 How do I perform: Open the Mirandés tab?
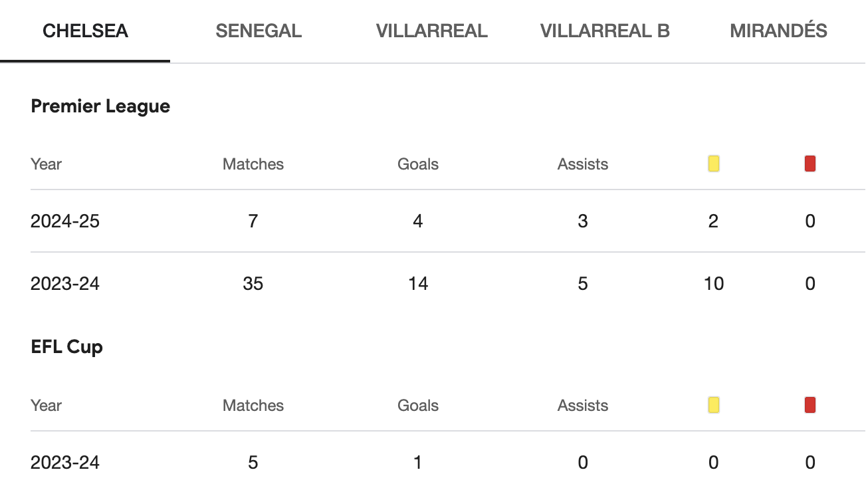pyautogui.click(x=778, y=31)
